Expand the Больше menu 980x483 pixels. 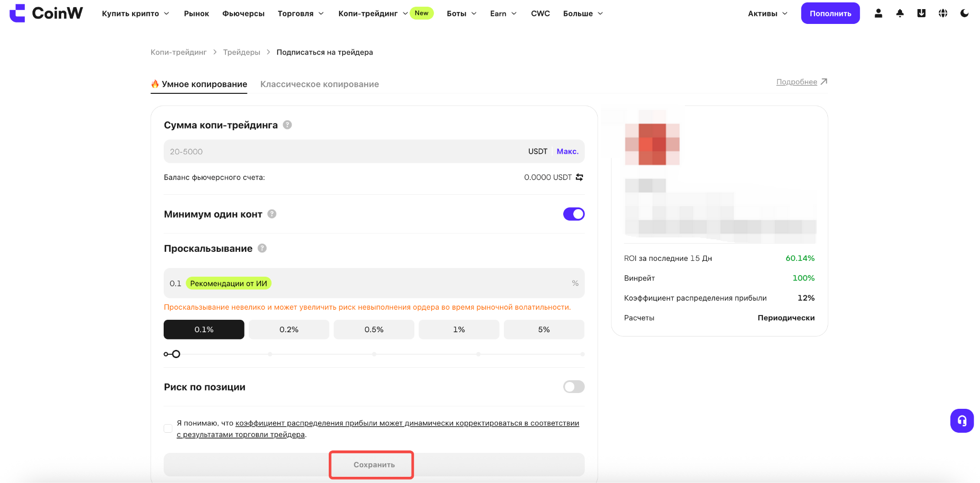[583, 13]
